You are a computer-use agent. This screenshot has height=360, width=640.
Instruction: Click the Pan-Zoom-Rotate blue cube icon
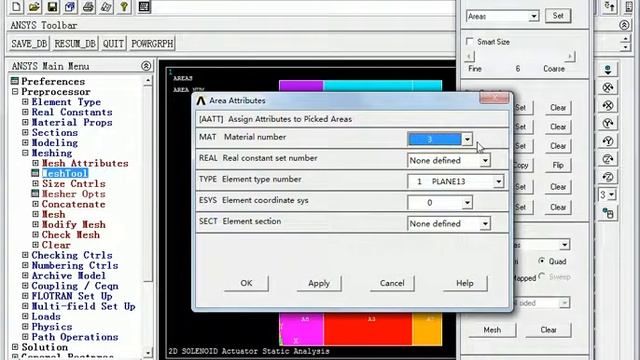coord(70,7)
